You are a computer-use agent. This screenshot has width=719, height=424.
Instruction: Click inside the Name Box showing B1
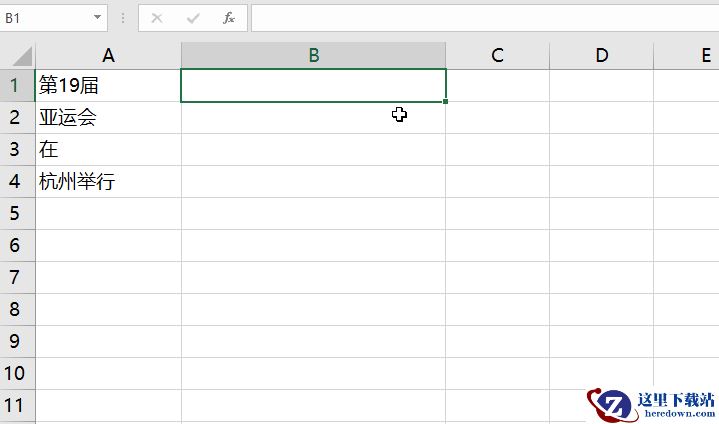tap(46, 18)
